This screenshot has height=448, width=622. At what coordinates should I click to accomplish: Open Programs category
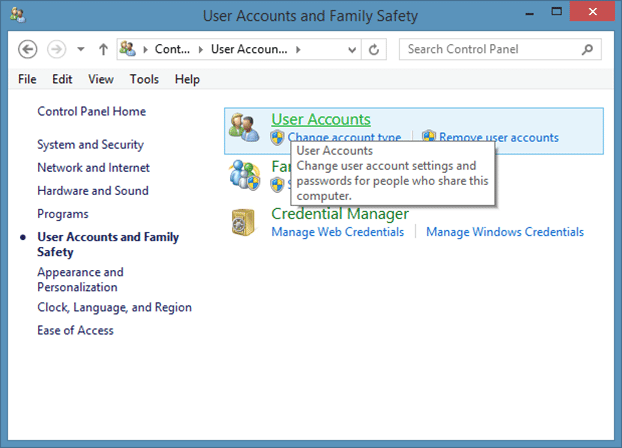click(63, 214)
